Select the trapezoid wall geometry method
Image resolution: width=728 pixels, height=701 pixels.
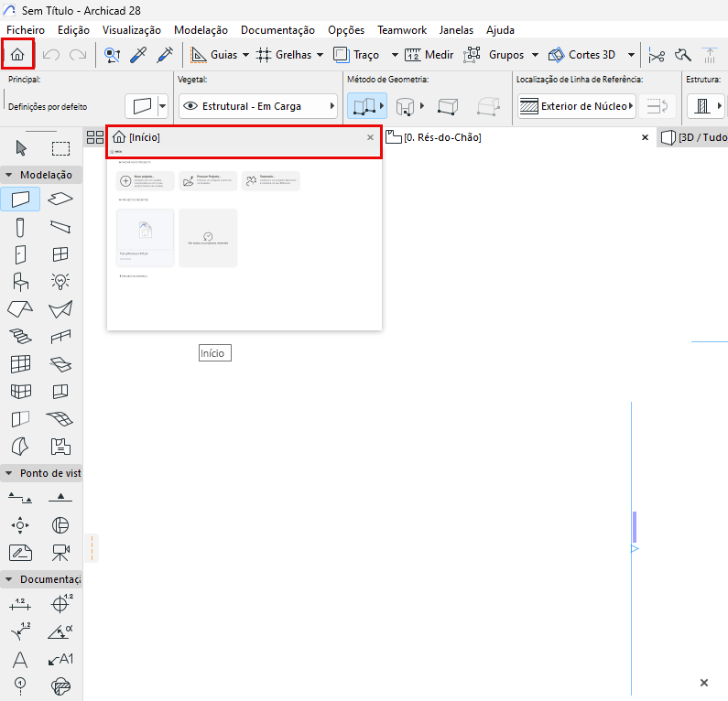point(448,106)
